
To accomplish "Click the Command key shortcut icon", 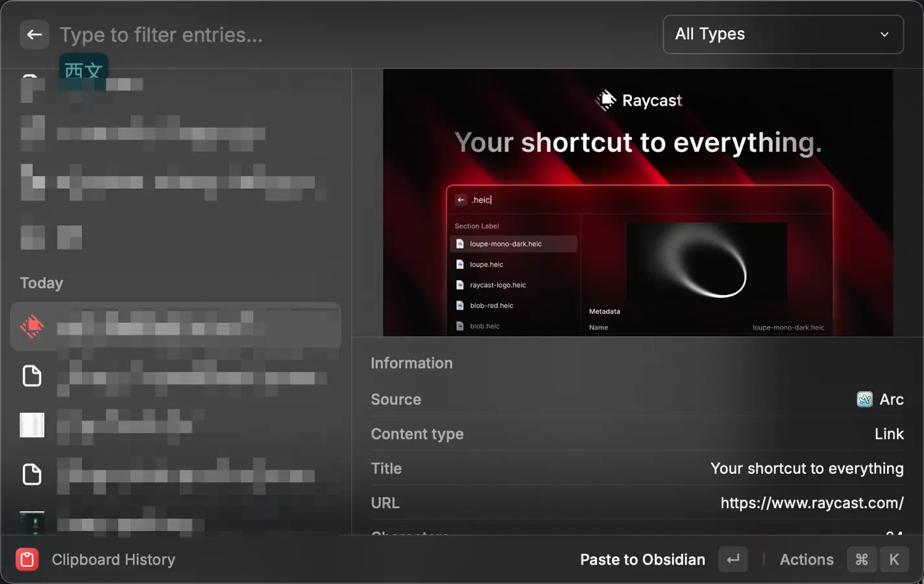I will tap(862, 559).
